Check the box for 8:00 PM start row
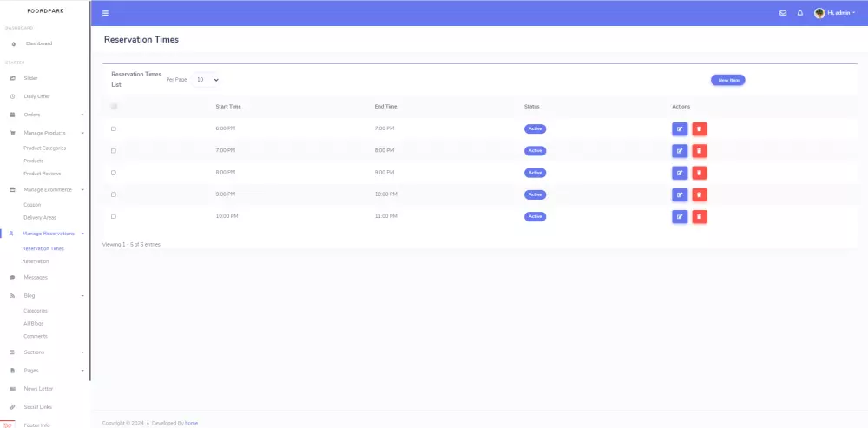The image size is (868, 428). [x=114, y=173]
